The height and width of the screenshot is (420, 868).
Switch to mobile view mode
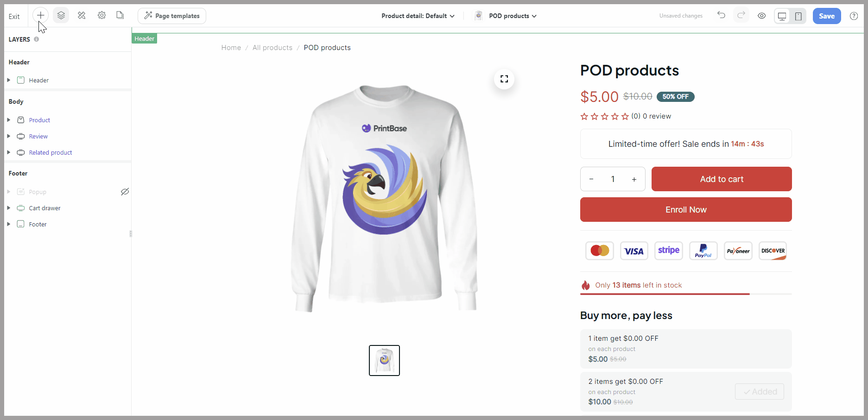[798, 16]
